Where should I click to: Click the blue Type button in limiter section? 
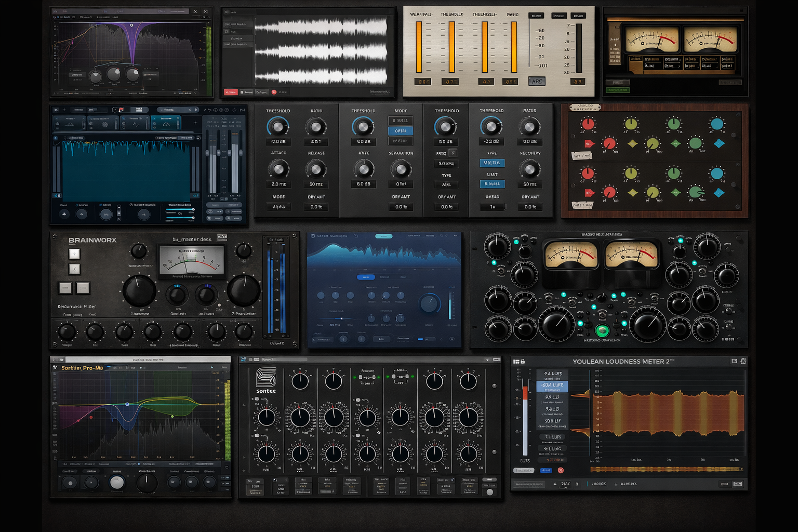pyautogui.click(x=491, y=163)
